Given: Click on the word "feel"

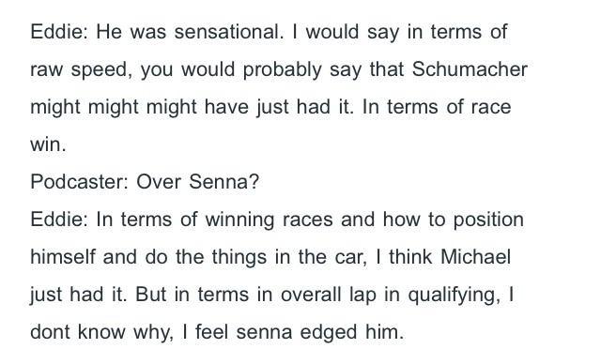Looking at the screenshot, I should [212, 332].
